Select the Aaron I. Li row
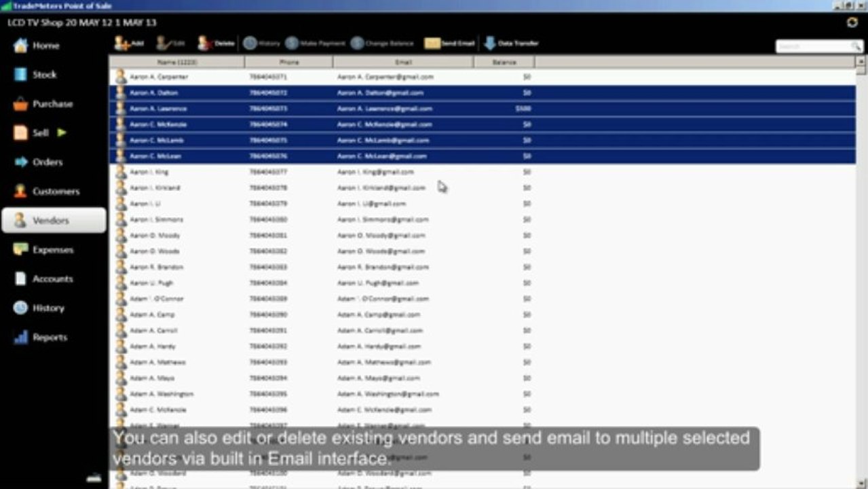Image resolution: width=868 pixels, height=489 pixels. (x=483, y=204)
